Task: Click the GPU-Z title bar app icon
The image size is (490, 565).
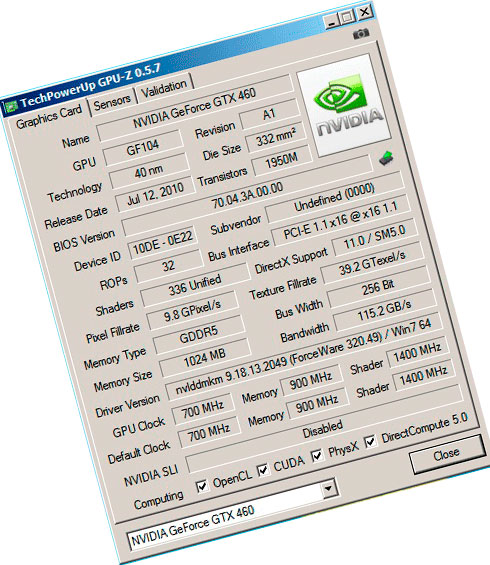Action: click(10, 107)
